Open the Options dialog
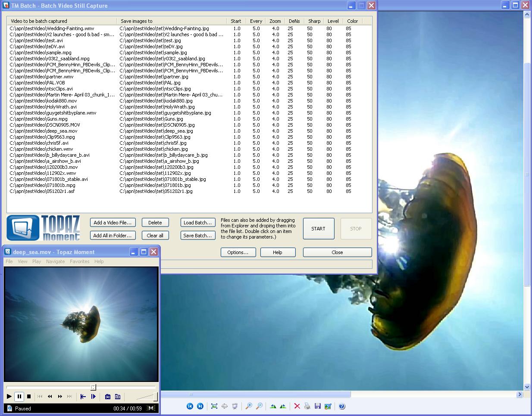Image resolution: width=532 pixels, height=416 pixels. click(238, 252)
